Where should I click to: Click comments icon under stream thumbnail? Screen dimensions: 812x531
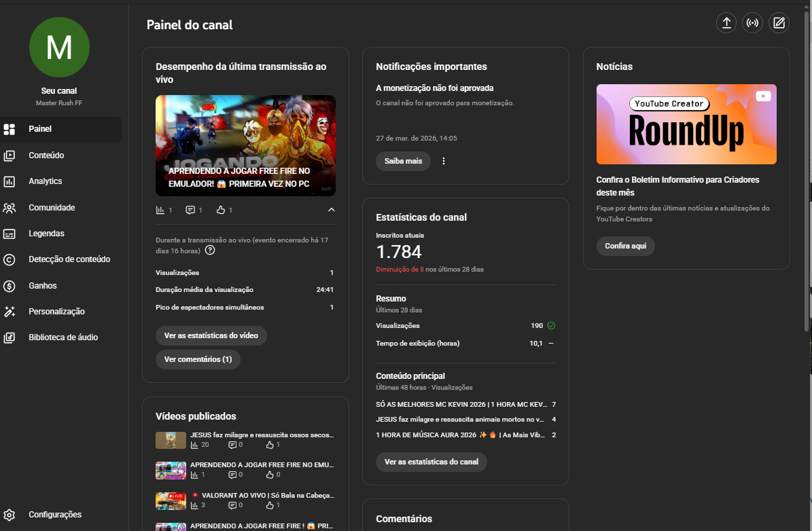click(190, 210)
